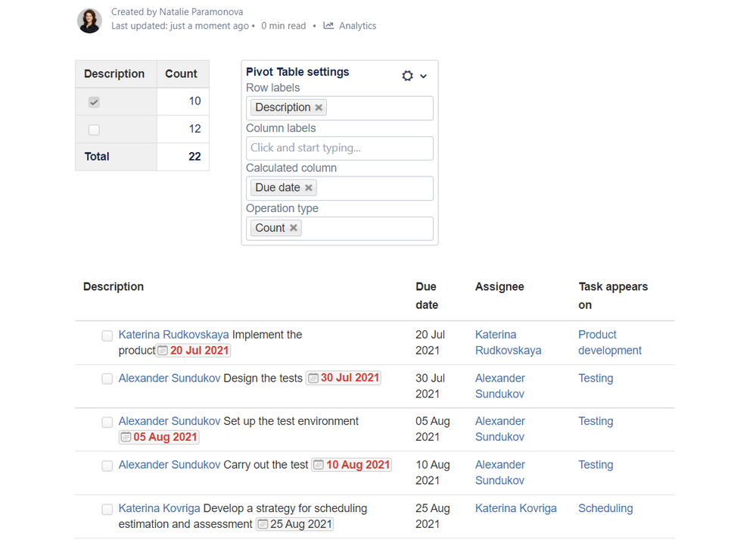The height and width of the screenshot is (543, 756).
Task: Remove the Due date calculated column tag
Action: pos(309,188)
